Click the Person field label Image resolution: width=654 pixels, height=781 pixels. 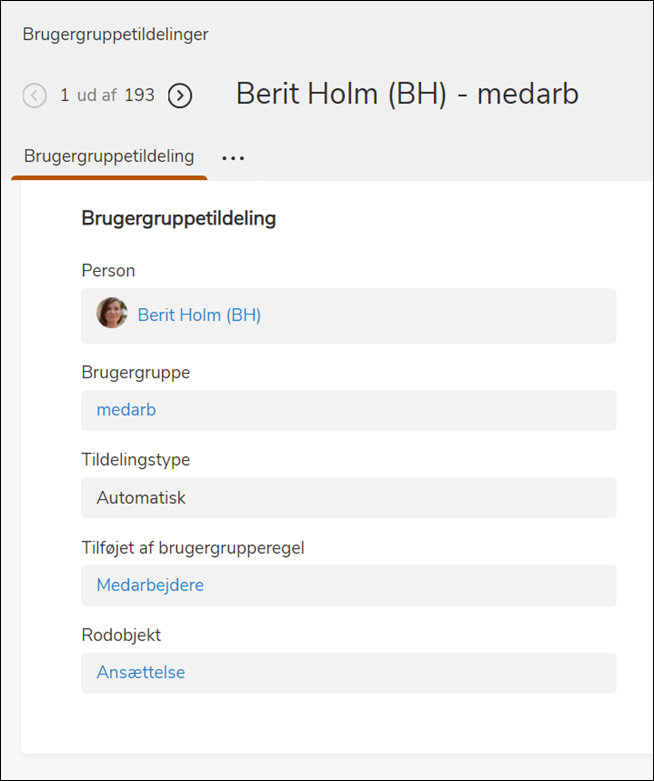(108, 271)
